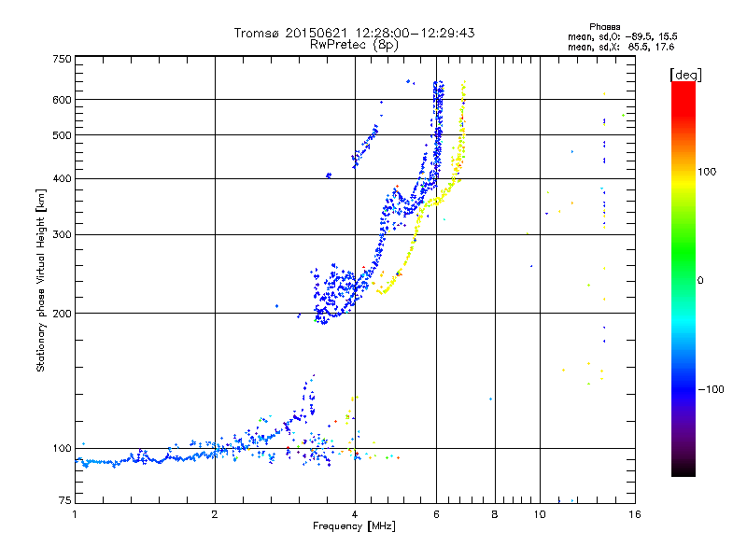Screen dimensions: 747x560
Task: Click y-axis tick label '750'
Action: coord(62,59)
